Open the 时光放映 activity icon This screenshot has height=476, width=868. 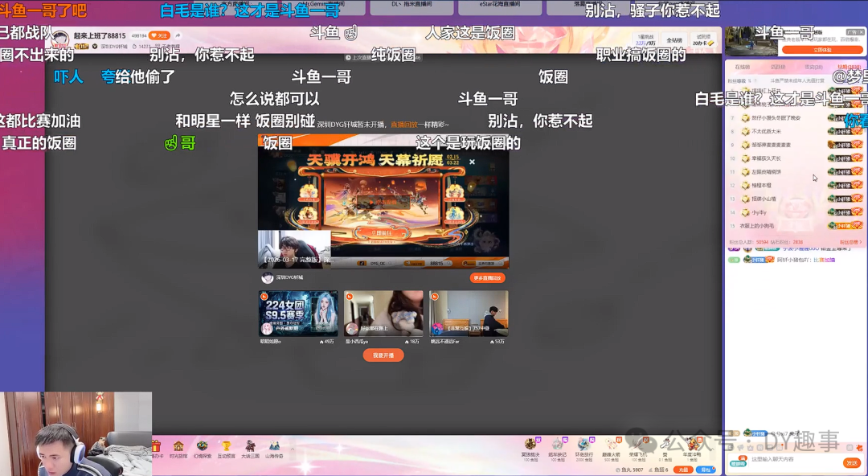coord(178,446)
